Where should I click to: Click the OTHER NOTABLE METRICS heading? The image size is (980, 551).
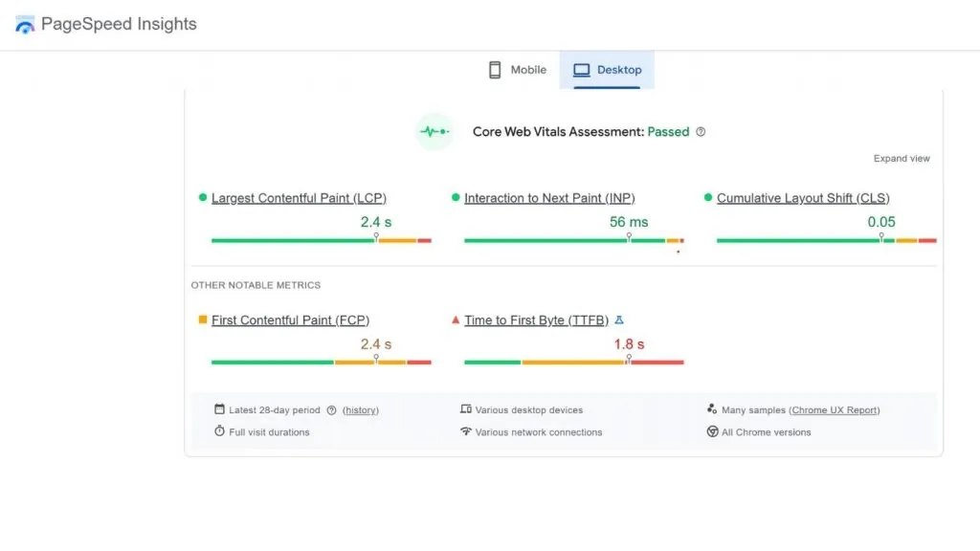point(256,285)
